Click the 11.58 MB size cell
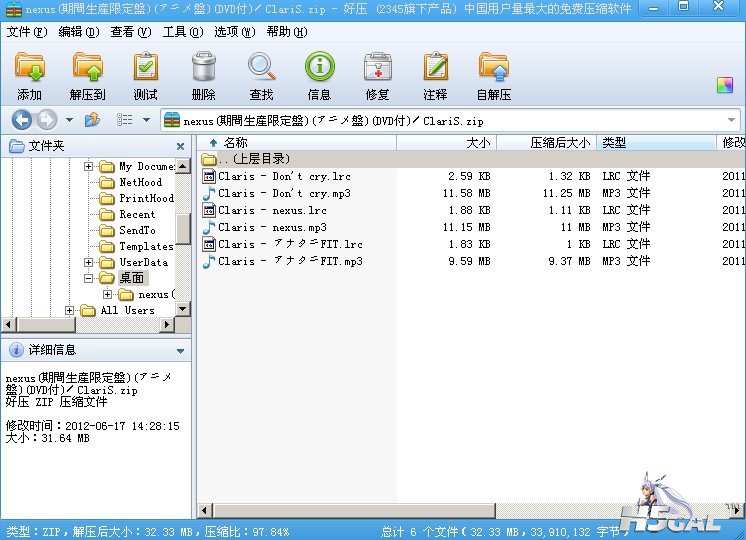 click(x=466, y=193)
